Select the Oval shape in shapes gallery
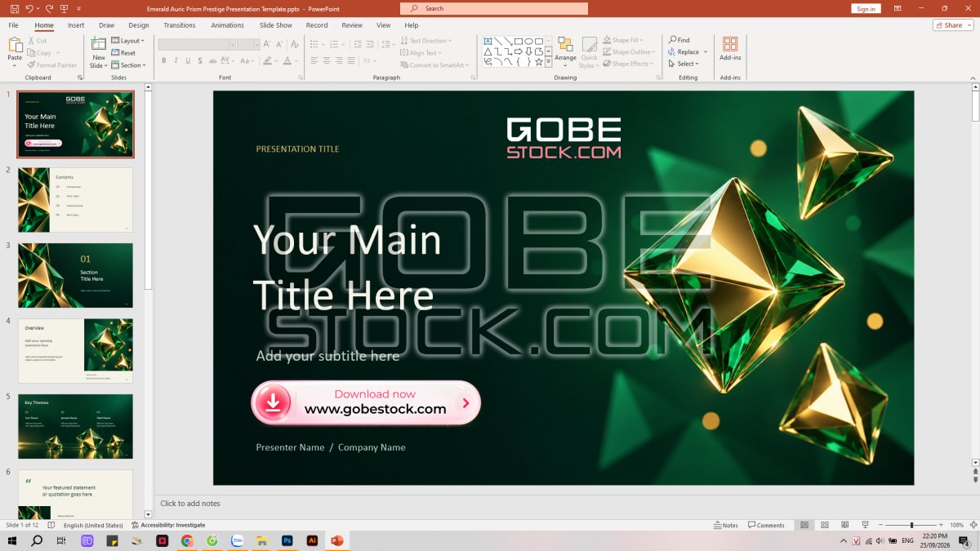The width and height of the screenshot is (980, 551). pos(528,41)
